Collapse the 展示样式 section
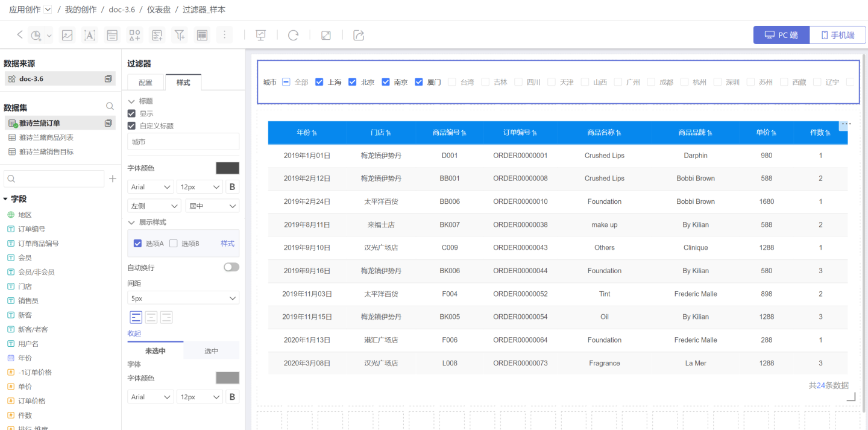The height and width of the screenshot is (430, 868). point(132,223)
